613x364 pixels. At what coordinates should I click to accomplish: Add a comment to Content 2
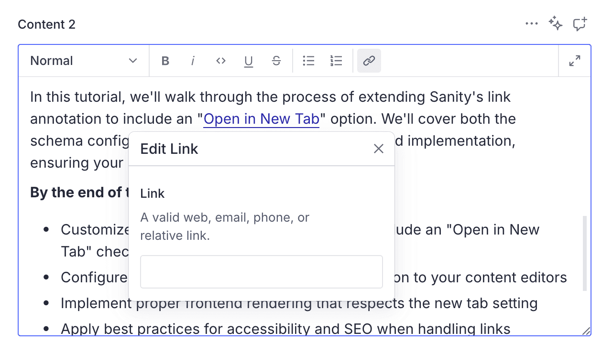580,23
